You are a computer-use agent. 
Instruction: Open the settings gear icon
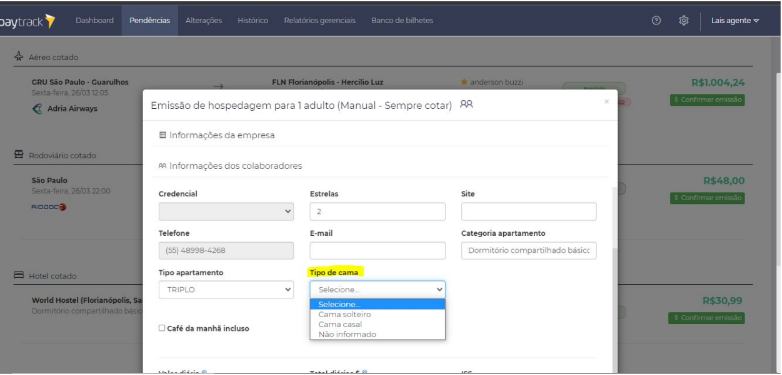683,20
